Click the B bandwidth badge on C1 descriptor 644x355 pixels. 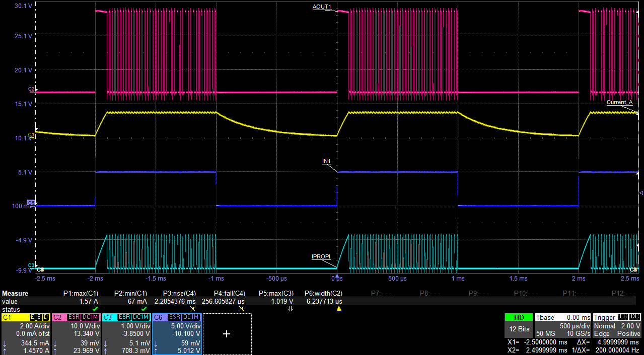pos(39,317)
